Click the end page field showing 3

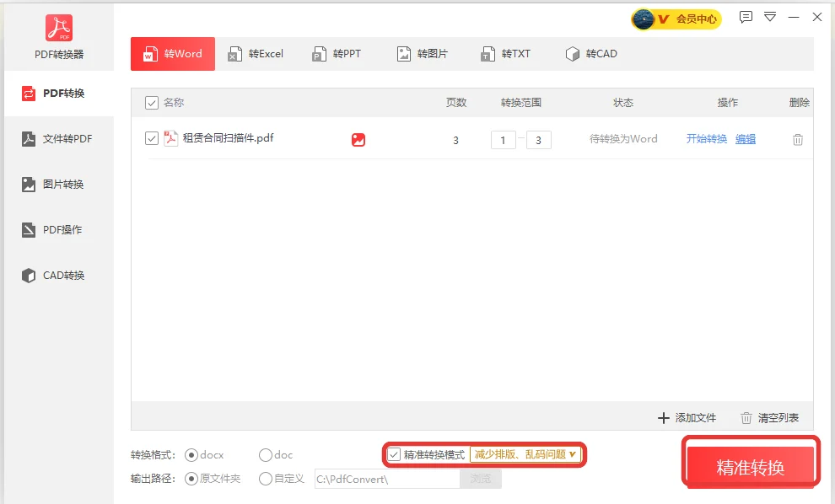tap(538, 140)
